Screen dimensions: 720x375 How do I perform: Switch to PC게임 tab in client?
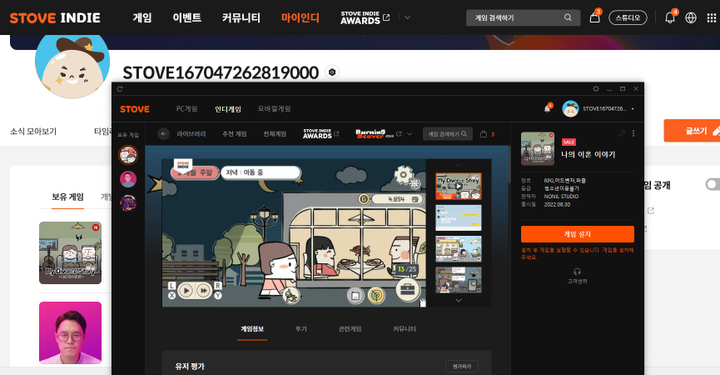point(187,109)
